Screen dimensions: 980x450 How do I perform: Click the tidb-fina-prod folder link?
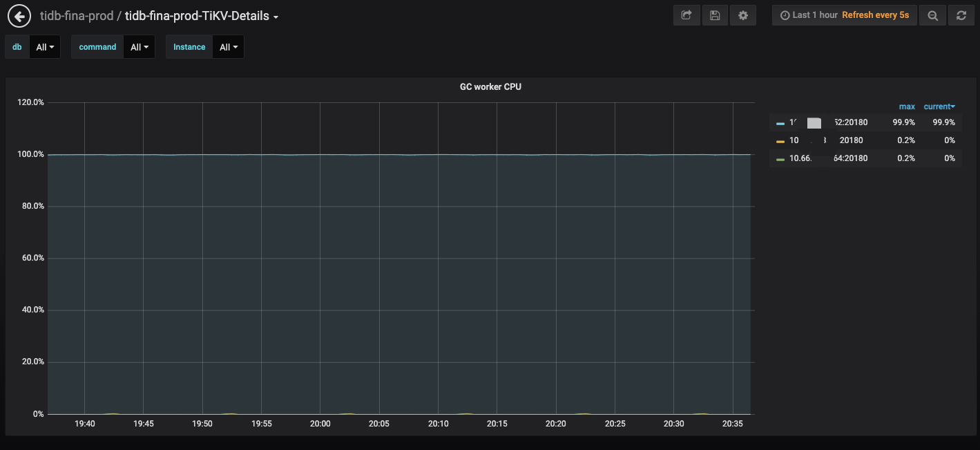click(x=77, y=16)
